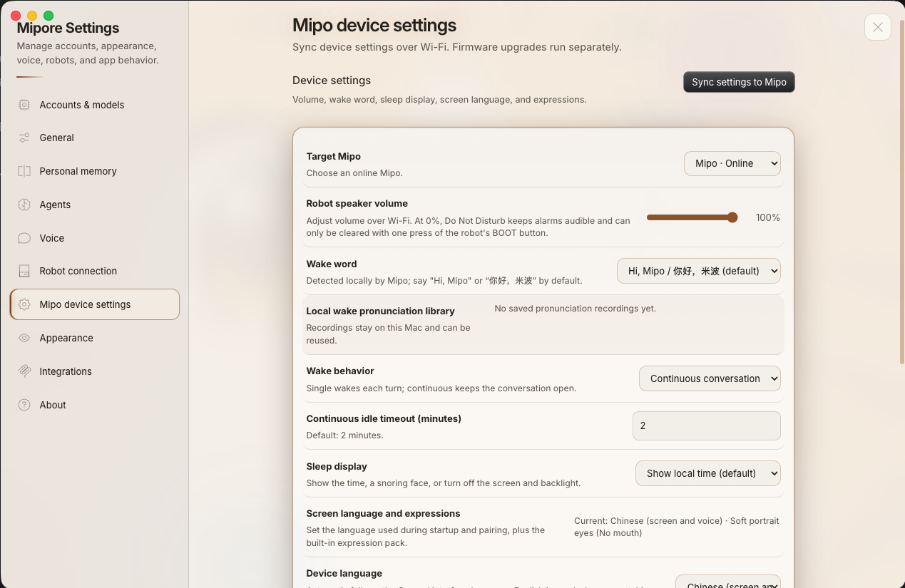Open Integrations section
The image size is (905, 588).
pyautogui.click(x=94, y=371)
